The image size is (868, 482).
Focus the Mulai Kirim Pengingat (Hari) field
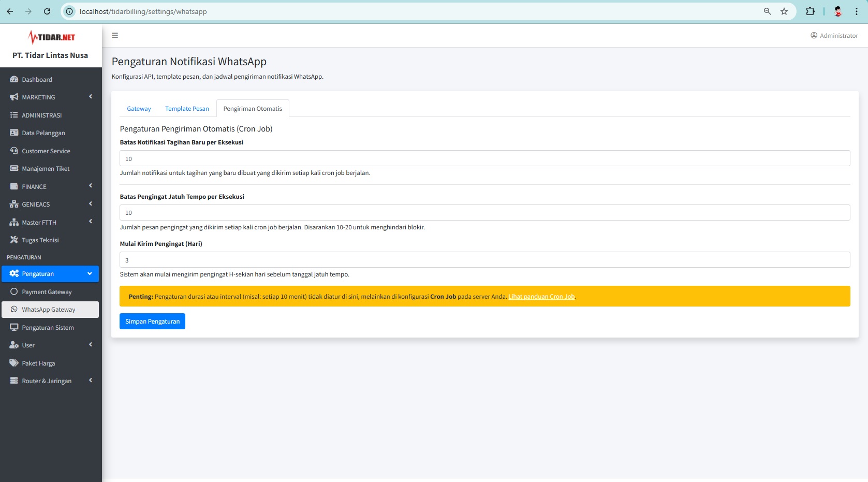(x=484, y=260)
